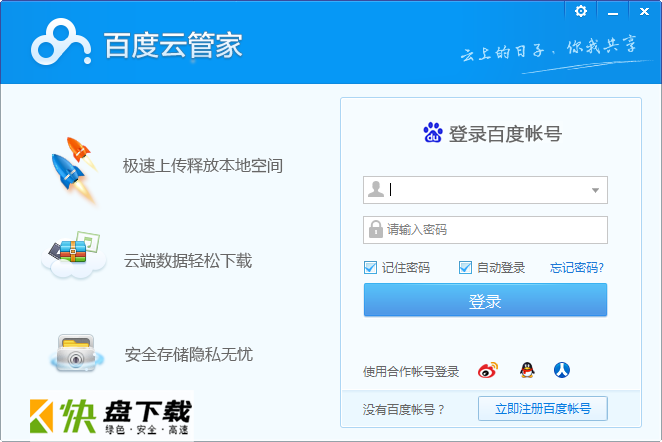This screenshot has width=662, height=442.
Task: Click the Baidu cloud logo icon
Action: coord(61,42)
